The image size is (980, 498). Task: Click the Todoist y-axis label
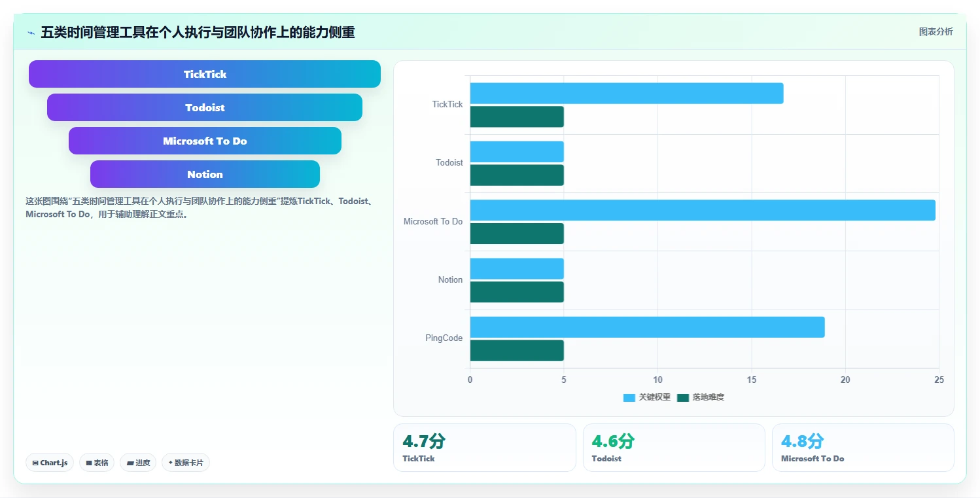pyautogui.click(x=449, y=163)
